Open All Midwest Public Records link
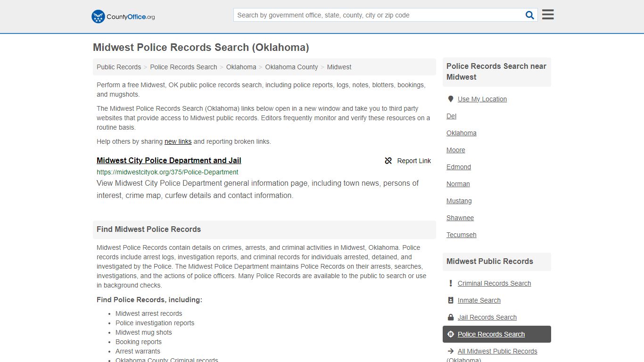This screenshot has width=644, height=362. click(x=497, y=351)
